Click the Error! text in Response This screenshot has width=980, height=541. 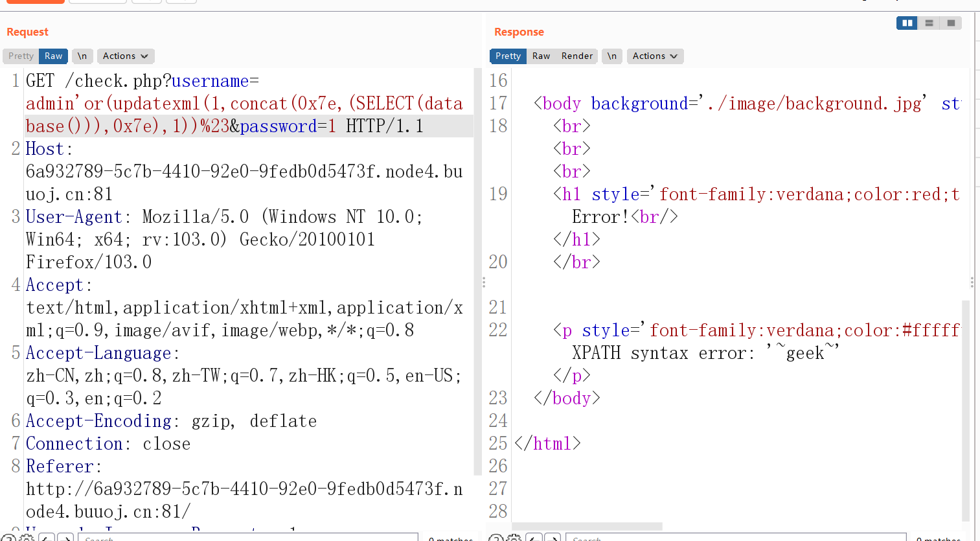pos(600,217)
